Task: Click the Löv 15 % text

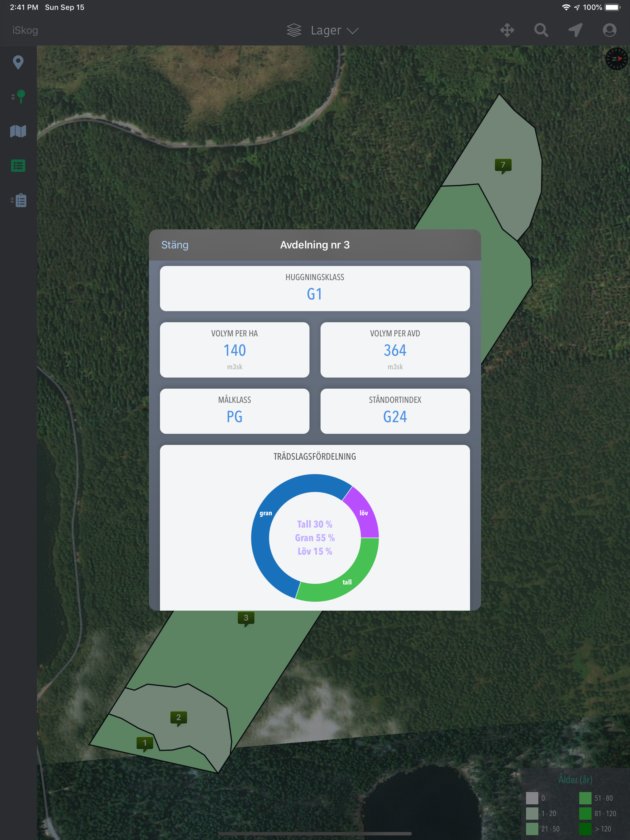Action: pos(315,551)
